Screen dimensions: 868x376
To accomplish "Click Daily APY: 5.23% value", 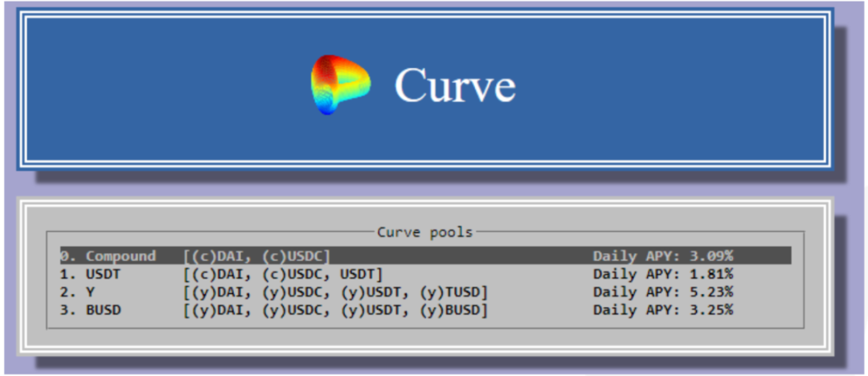I will [663, 292].
